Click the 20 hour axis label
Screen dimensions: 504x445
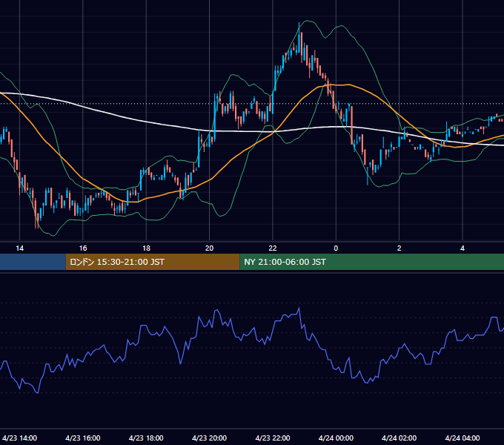pyautogui.click(x=209, y=248)
